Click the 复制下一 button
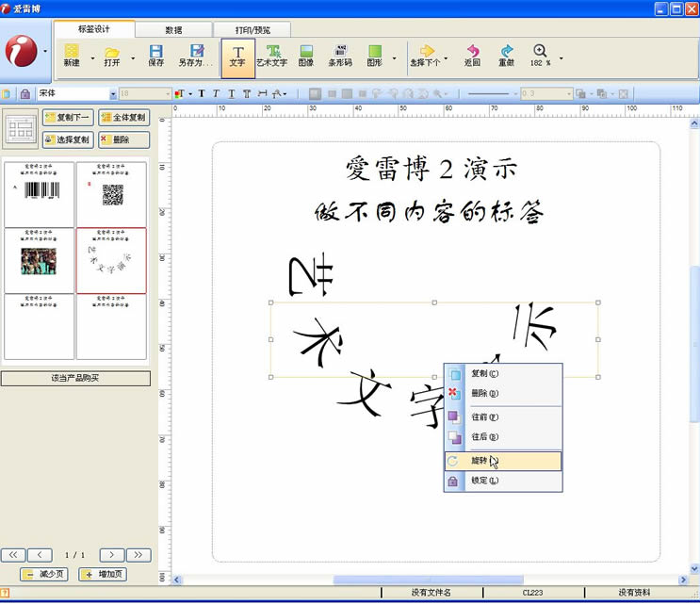The width and height of the screenshot is (700, 604). (68, 118)
